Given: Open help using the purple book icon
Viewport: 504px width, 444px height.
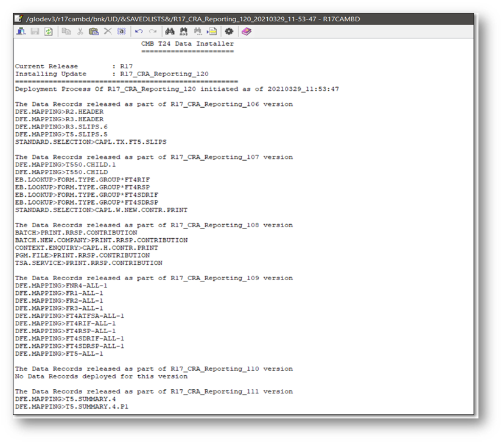Looking at the screenshot, I should point(246,31).
